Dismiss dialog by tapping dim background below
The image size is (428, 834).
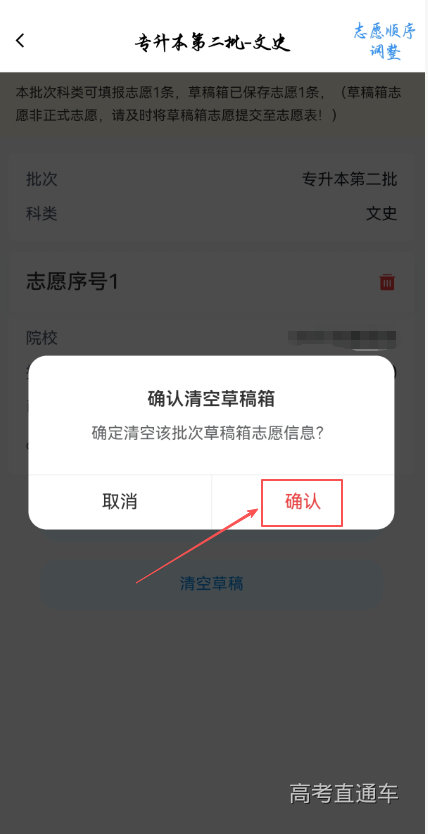213,691
